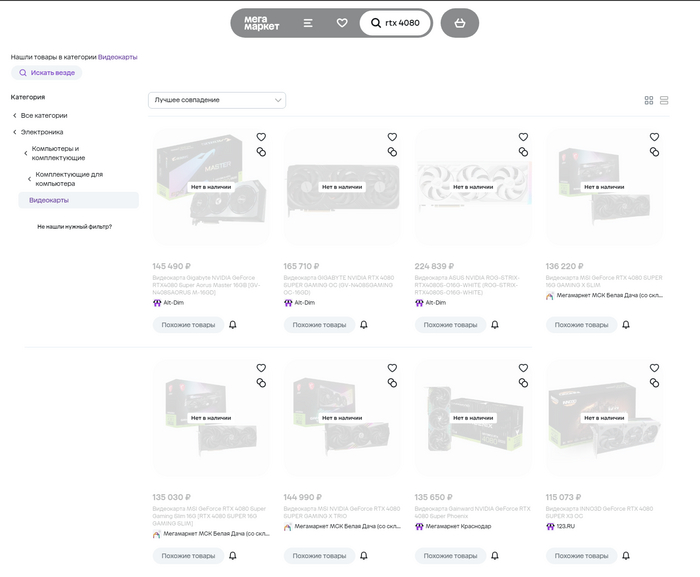Open the catalog hamburger menu
The width and height of the screenshot is (700, 577).
point(308,23)
